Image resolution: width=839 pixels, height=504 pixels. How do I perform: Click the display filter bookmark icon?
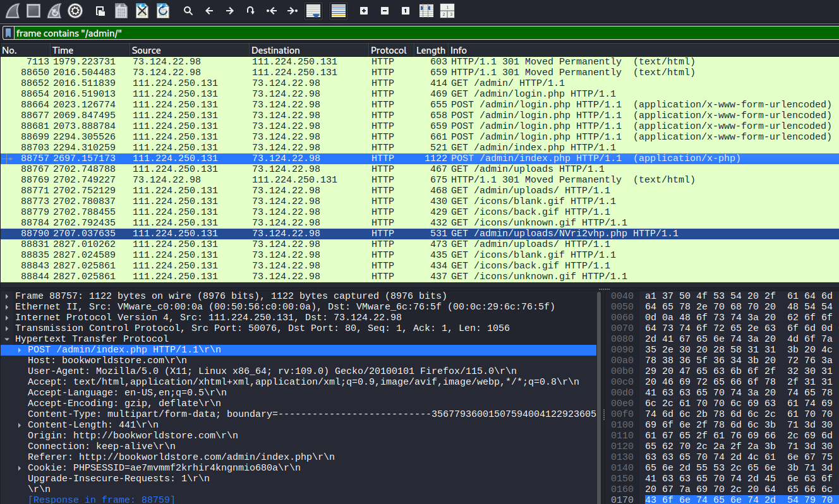tap(8, 33)
